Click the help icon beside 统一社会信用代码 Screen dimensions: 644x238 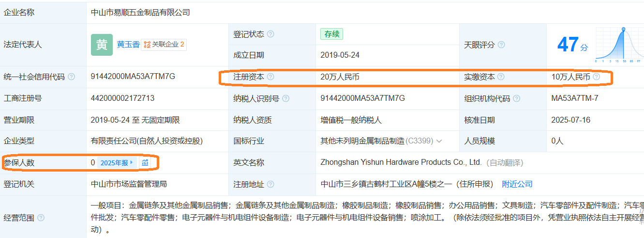pyautogui.click(x=72, y=77)
